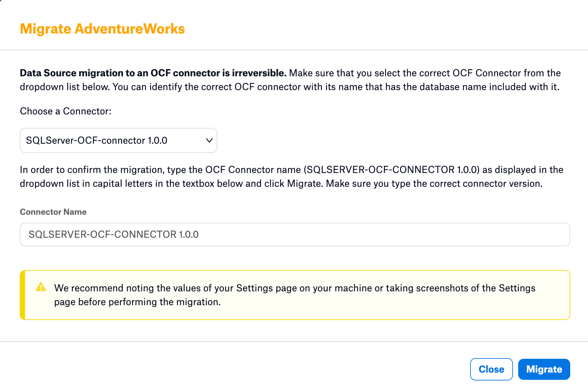This screenshot has width=588, height=392.
Task: Focus the Connector Name text field
Action: coord(295,234)
